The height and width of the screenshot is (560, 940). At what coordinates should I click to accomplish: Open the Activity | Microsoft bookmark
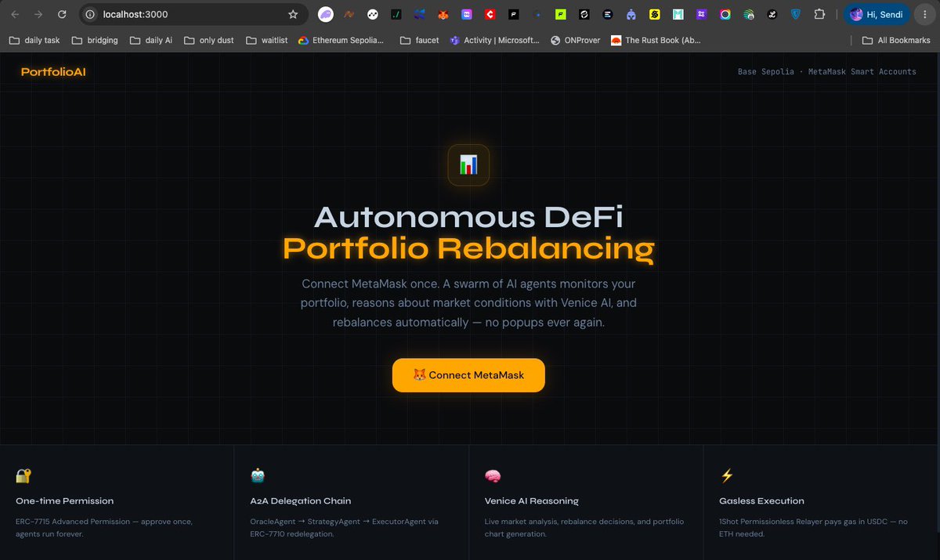(494, 40)
